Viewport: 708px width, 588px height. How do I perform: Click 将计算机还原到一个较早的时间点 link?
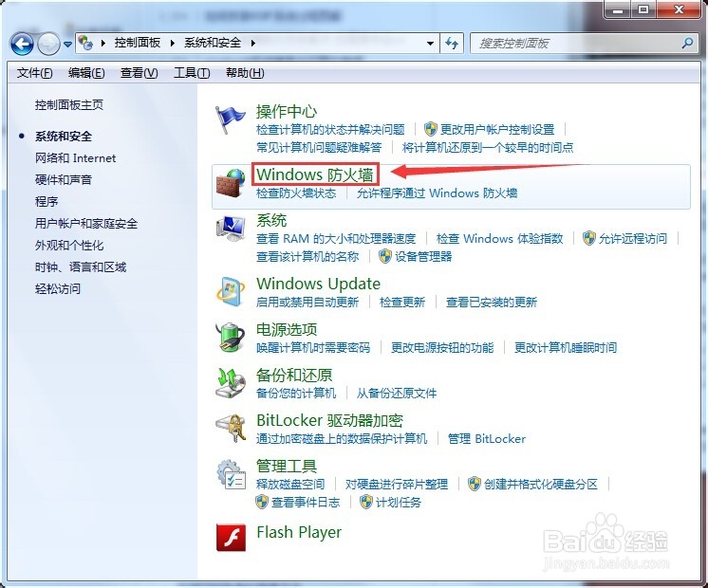coord(488,147)
